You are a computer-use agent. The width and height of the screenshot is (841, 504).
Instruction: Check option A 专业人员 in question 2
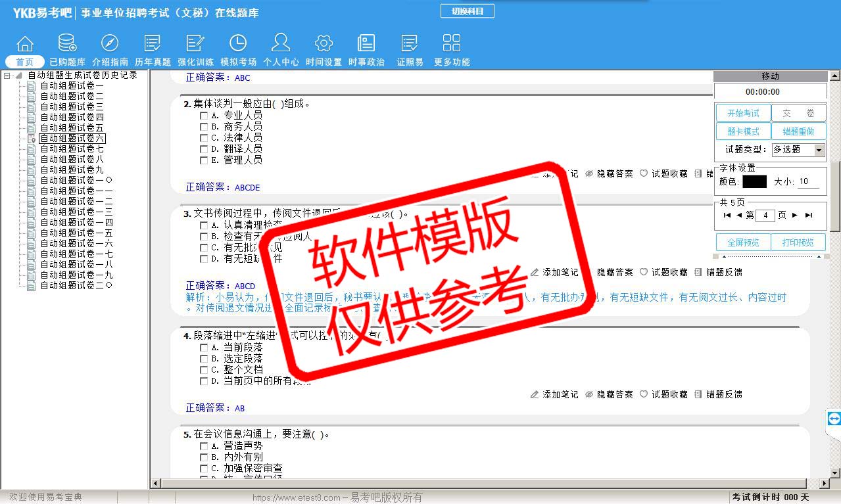(x=204, y=116)
